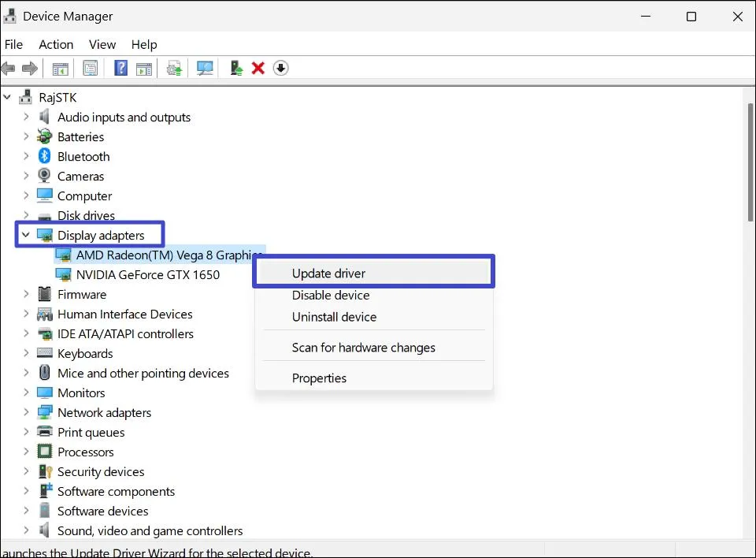
Task: Expand the Firmware category chevron
Action: [26, 294]
